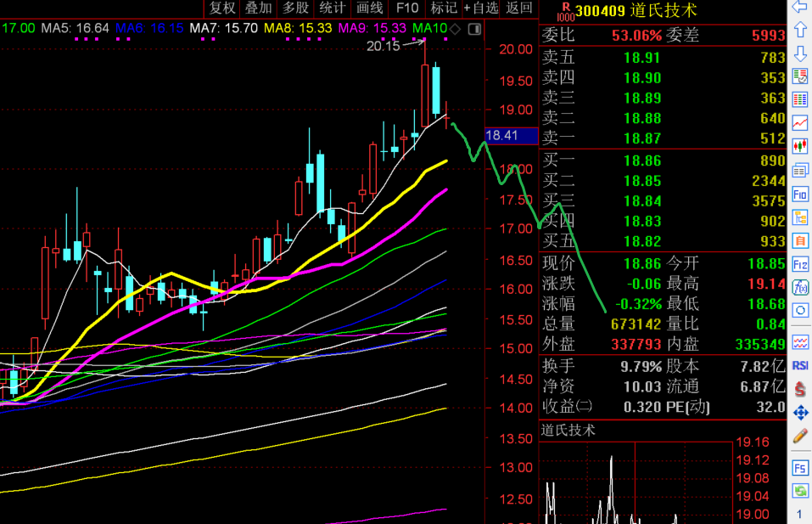Click the green refresh icon
Image resolution: width=812 pixels, height=524 pixels.
800,491
